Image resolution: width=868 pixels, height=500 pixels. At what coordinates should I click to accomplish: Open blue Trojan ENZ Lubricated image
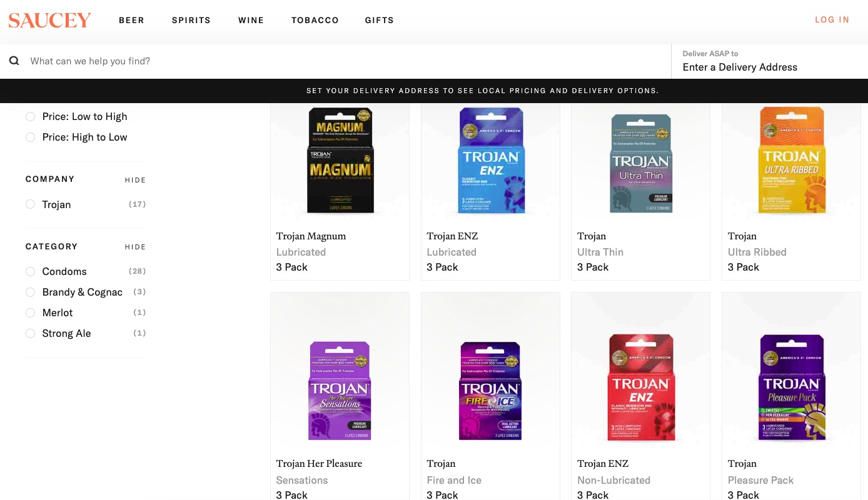tap(491, 160)
